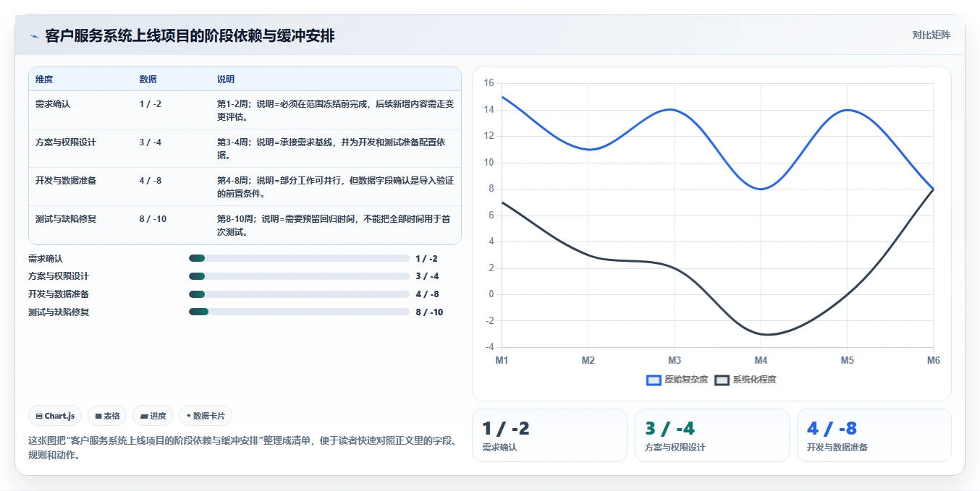
Task: Click the 16 value on the y-axis
Action: 489,83
